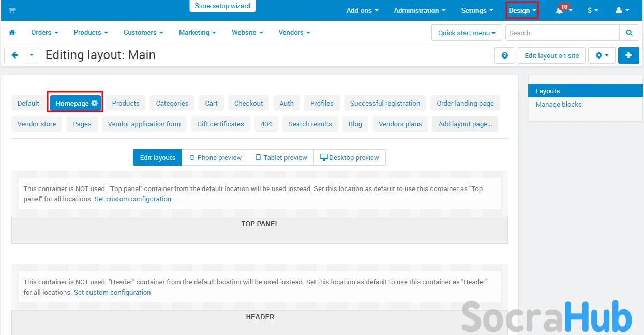This screenshot has width=644, height=335.
Task: Open the Quick start menu
Action: point(467,33)
